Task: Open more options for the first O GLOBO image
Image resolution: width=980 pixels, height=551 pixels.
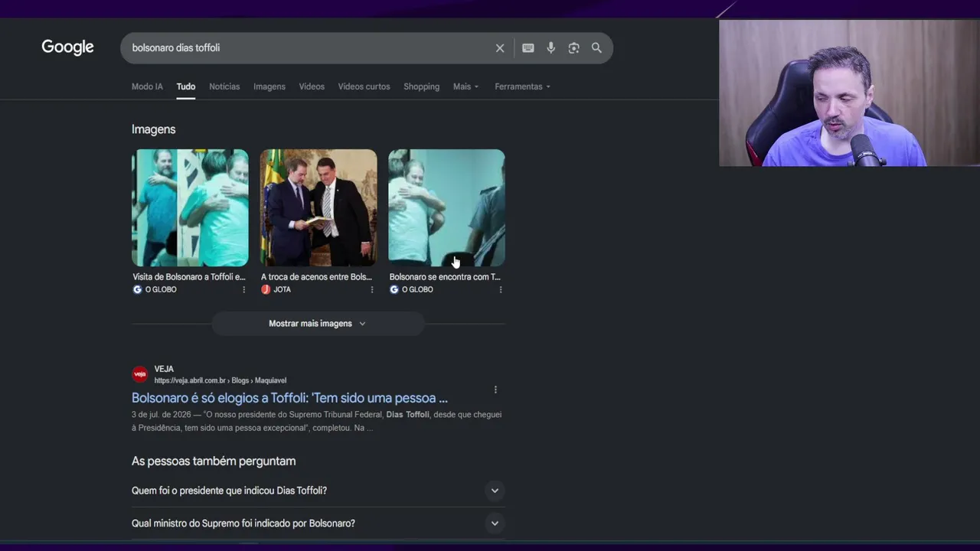Action: (244, 289)
